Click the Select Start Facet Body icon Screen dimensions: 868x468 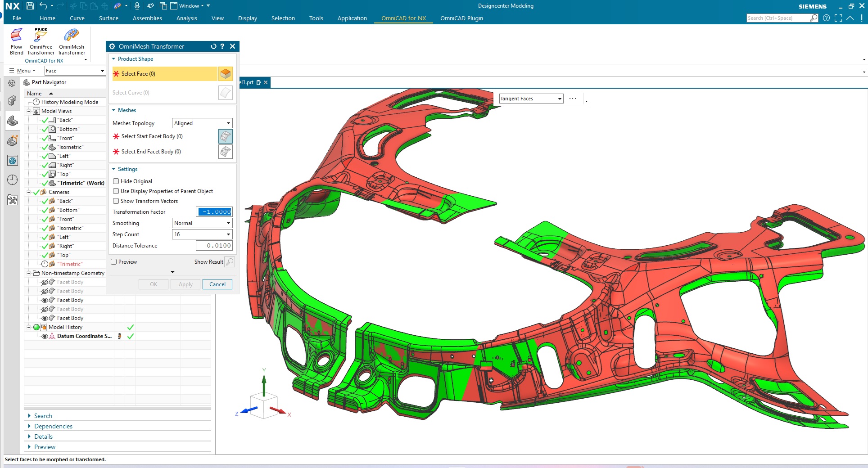tap(225, 136)
